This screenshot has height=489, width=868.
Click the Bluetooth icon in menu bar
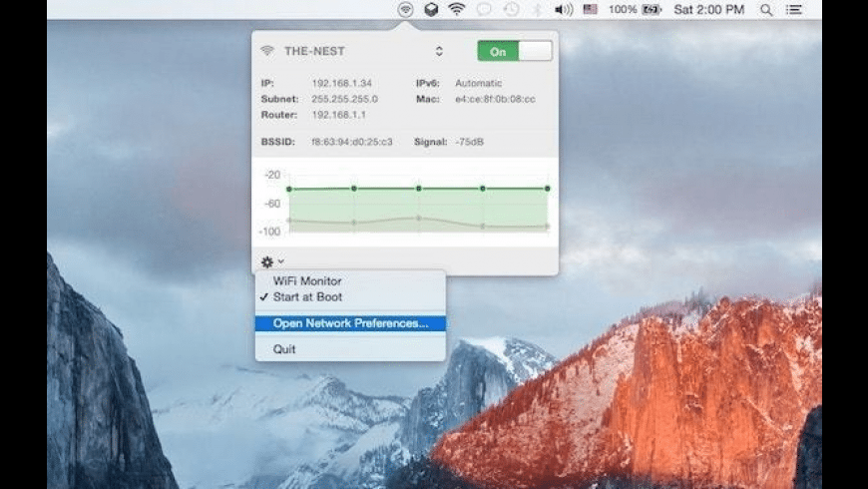coord(537,9)
